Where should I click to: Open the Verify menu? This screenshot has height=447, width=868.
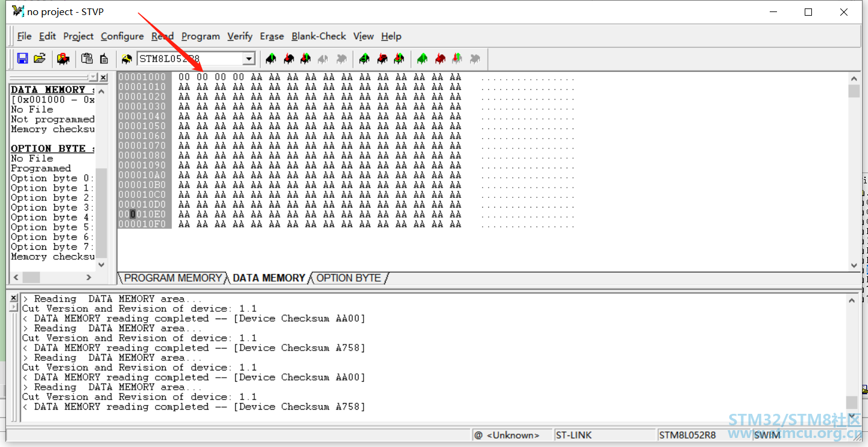point(240,36)
